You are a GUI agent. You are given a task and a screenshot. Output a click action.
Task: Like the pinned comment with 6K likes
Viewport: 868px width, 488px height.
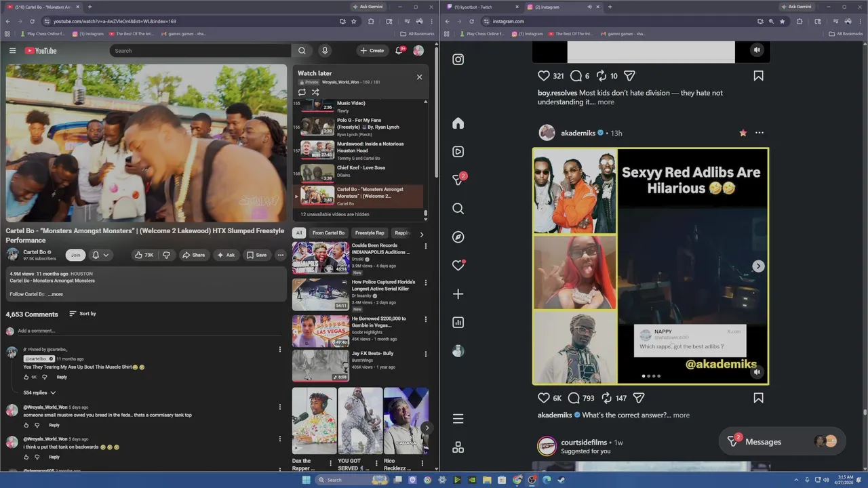point(26,377)
